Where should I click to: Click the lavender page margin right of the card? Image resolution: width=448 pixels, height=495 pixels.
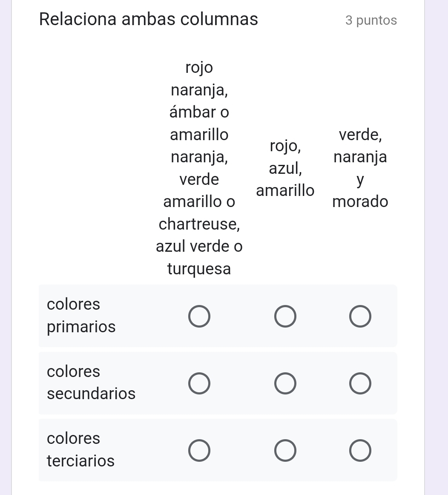(437, 247)
